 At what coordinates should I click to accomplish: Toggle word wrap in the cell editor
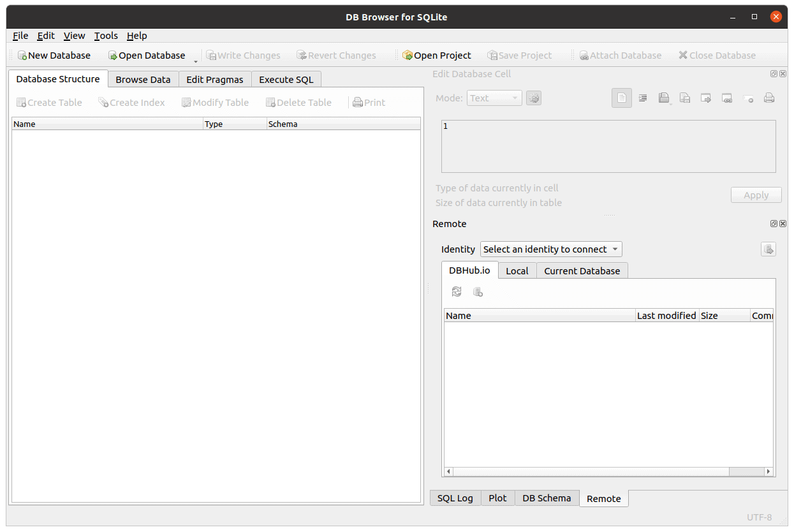(643, 98)
